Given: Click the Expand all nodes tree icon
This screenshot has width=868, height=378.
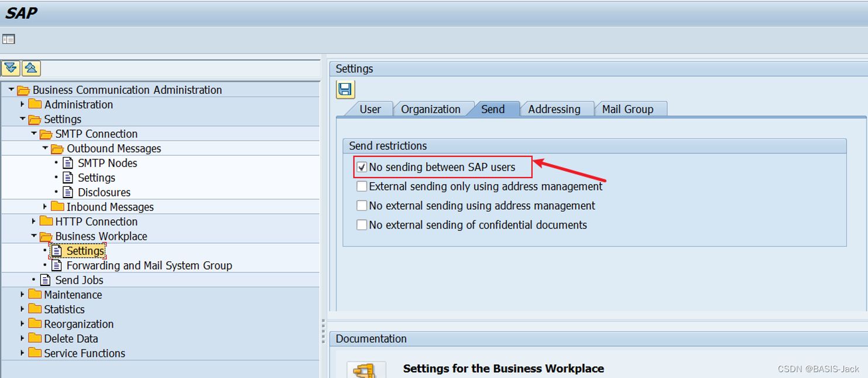Looking at the screenshot, I should [11, 68].
